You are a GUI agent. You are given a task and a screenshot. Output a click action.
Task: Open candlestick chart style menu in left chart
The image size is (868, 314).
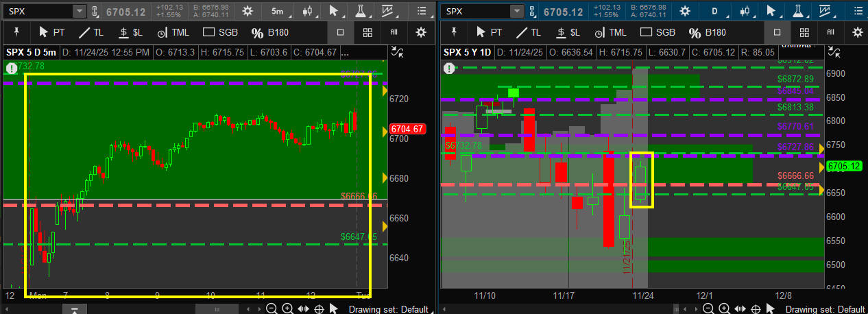tap(308, 11)
